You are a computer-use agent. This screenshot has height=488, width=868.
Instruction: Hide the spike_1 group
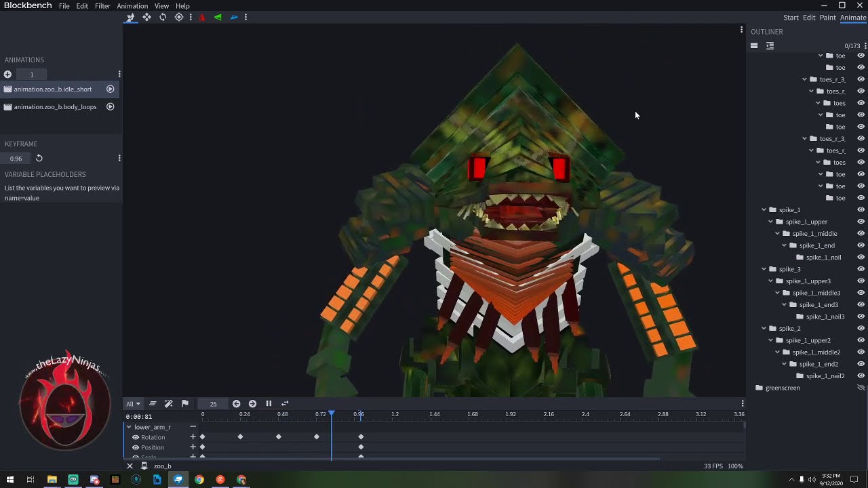click(861, 209)
